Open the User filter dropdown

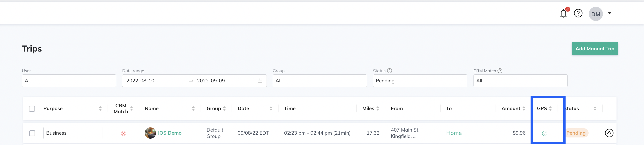[x=69, y=81]
